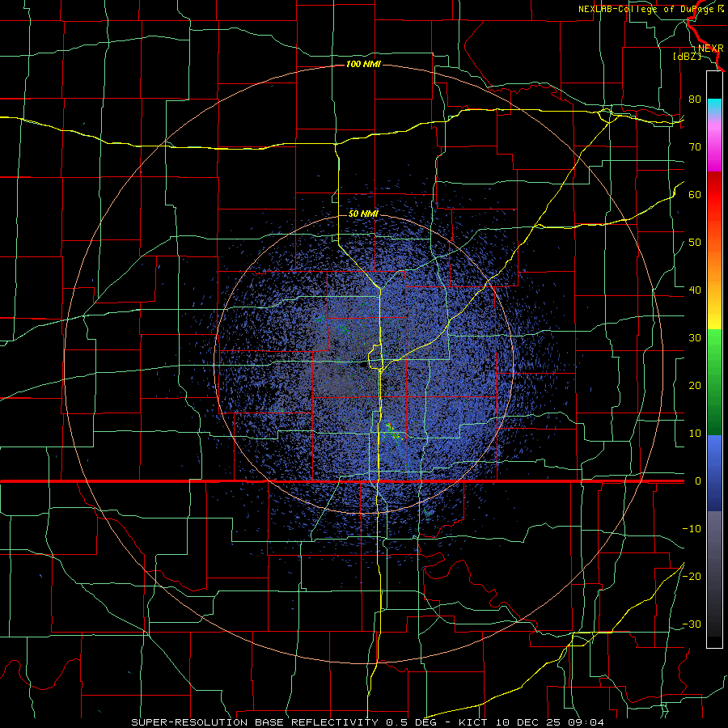Click the 20 dBZ scale value
The image size is (728, 728).
(695, 385)
